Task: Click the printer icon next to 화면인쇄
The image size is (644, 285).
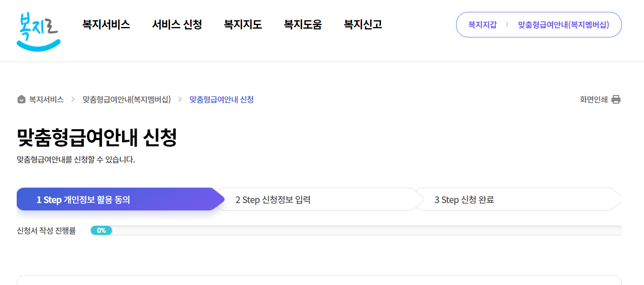Action: (x=616, y=99)
